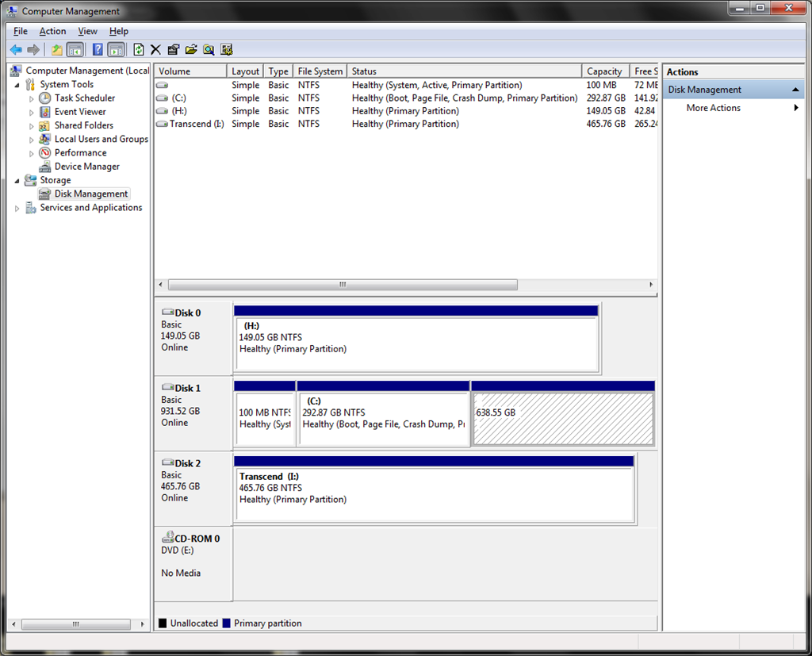Open the Action menu
Image resolution: width=812 pixels, height=656 pixels.
[x=52, y=31]
